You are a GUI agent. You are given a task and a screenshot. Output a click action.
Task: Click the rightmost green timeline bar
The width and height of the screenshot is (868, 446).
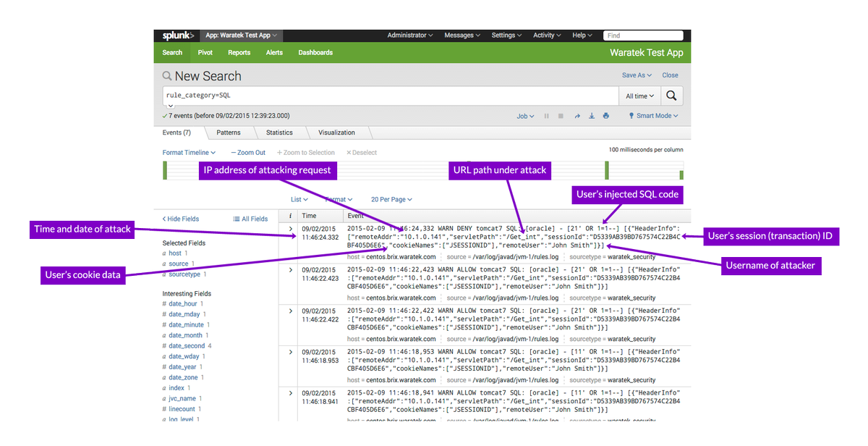click(681, 174)
